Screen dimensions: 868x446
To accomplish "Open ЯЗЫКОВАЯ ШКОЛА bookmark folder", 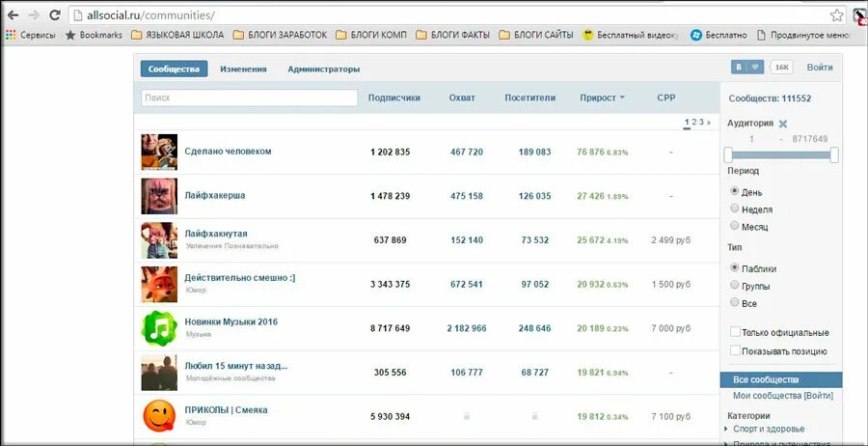I will pos(177,35).
